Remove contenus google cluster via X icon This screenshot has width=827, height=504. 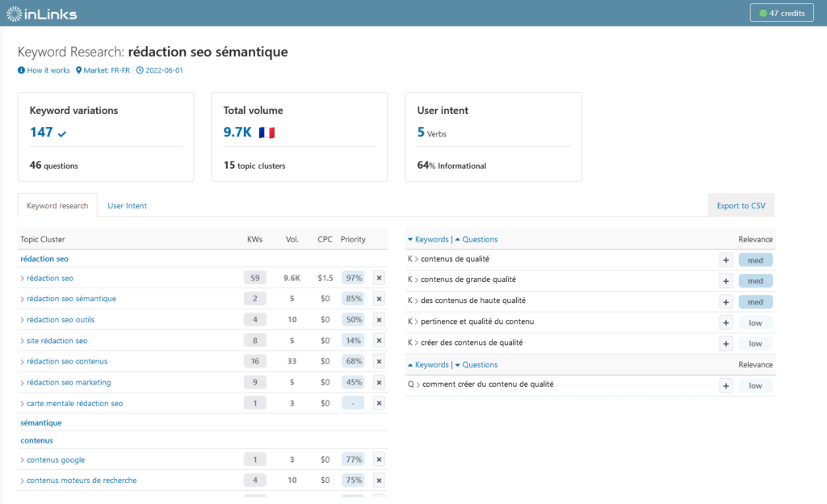[x=379, y=460]
